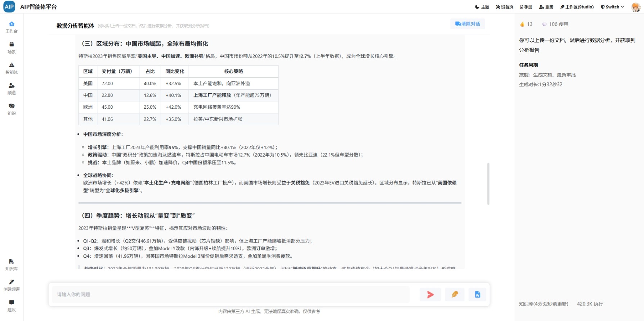Click the orange feather icon button
The height and width of the screenshot is (321, 644).
click(455, 295)
